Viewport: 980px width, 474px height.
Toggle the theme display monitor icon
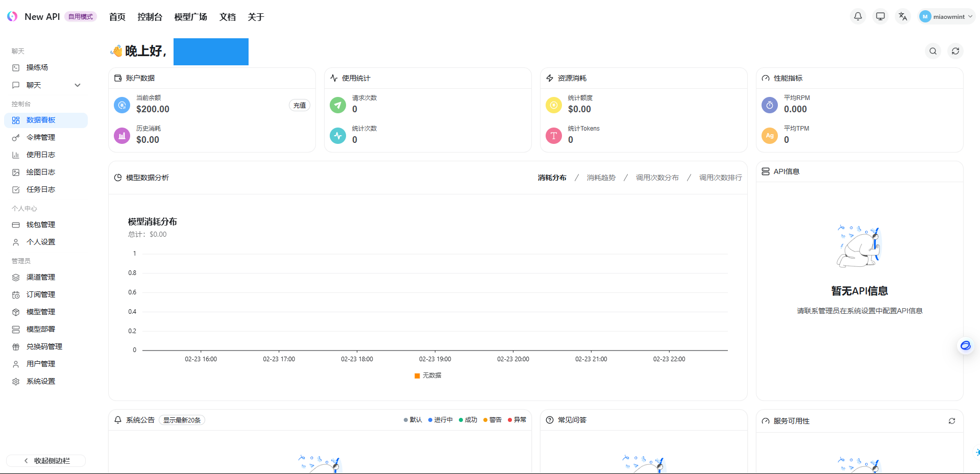coord(880,16)
